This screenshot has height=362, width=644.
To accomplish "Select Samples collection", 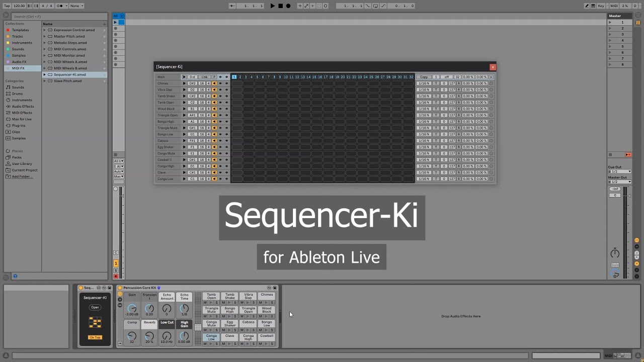I will tap(19, 56).
